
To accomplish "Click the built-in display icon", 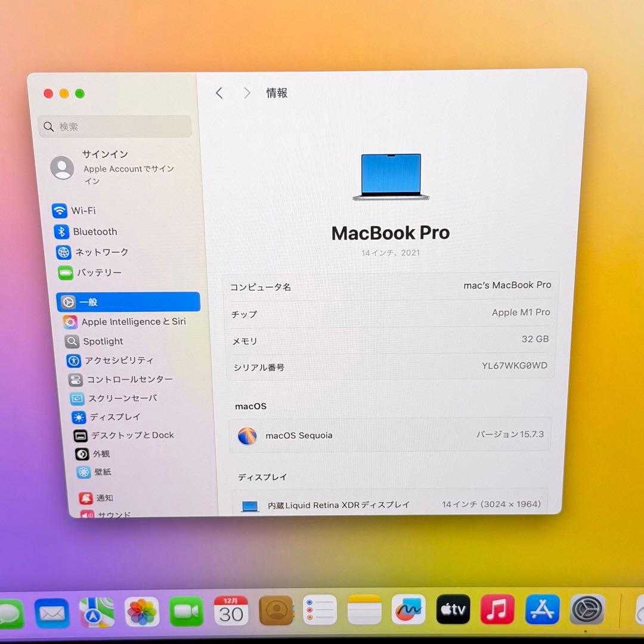I will 250,506.
